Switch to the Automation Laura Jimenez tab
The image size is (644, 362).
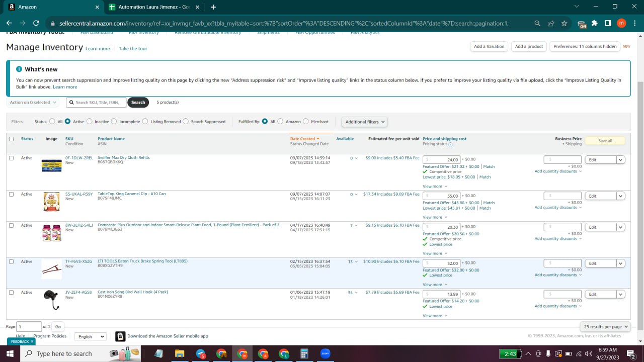coord(153,7)
